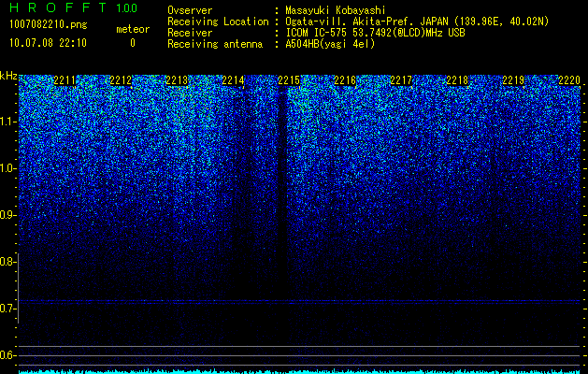
Task: Click the 1.0 frequency axis label
Action: 7,168
